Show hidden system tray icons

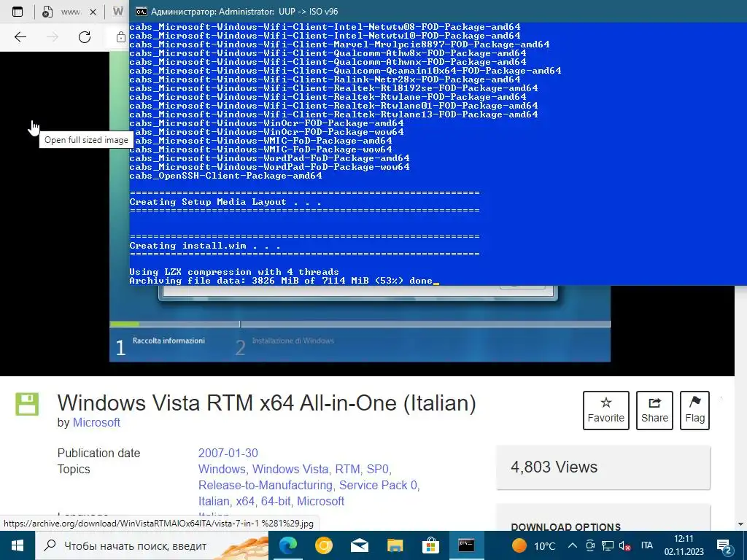pyautogui.click(x=573, y=545)
